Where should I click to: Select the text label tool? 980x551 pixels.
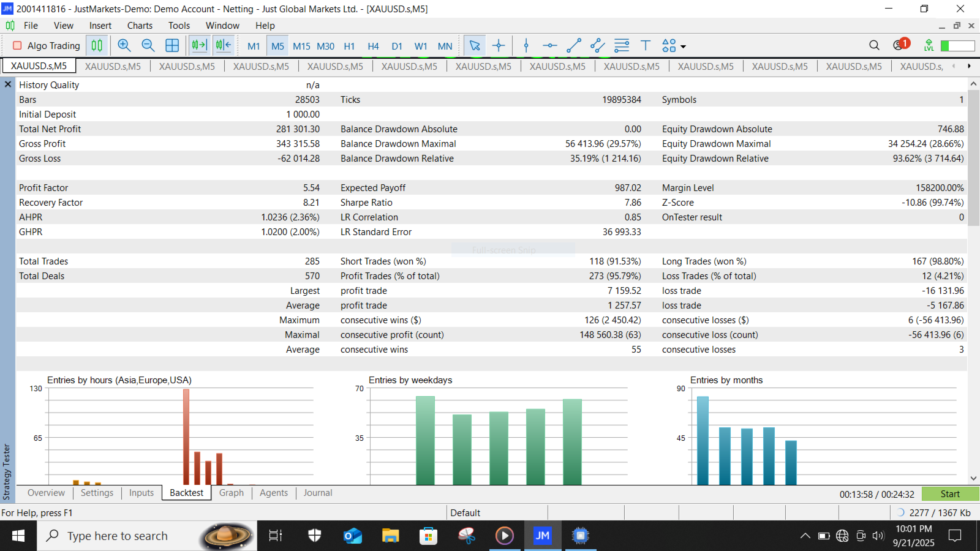pos(645,45)
